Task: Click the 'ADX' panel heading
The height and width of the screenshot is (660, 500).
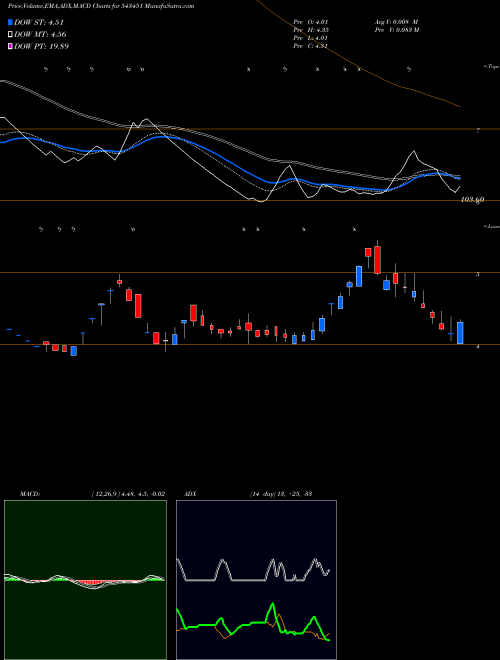Action: 190,494
